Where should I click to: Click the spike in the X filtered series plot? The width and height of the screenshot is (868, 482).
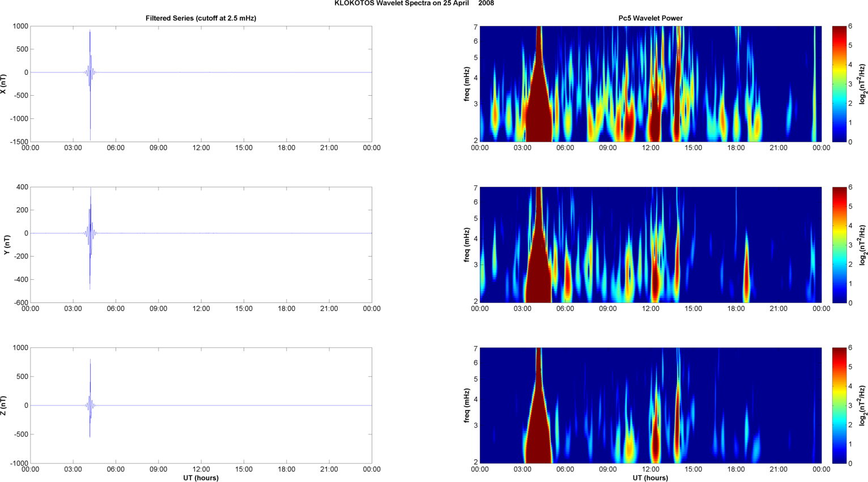coord(90,84)
